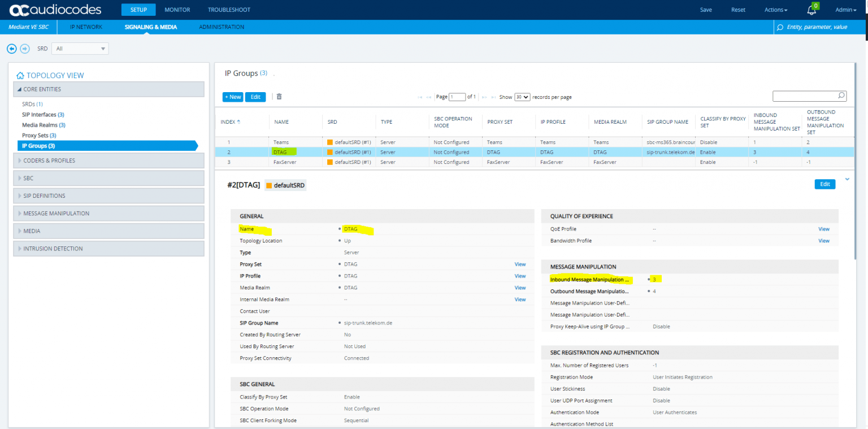Image resolution: width=868 pixels, height=429 pixels.
Task: Switch to the Monitor tab
Action: (x=177, y=10)
